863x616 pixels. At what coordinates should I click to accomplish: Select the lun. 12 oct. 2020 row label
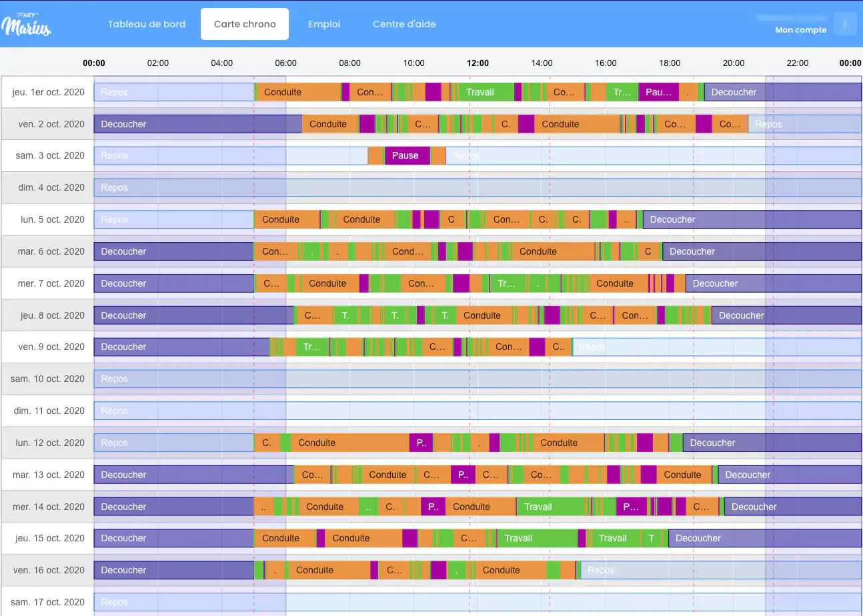(51, 443)
